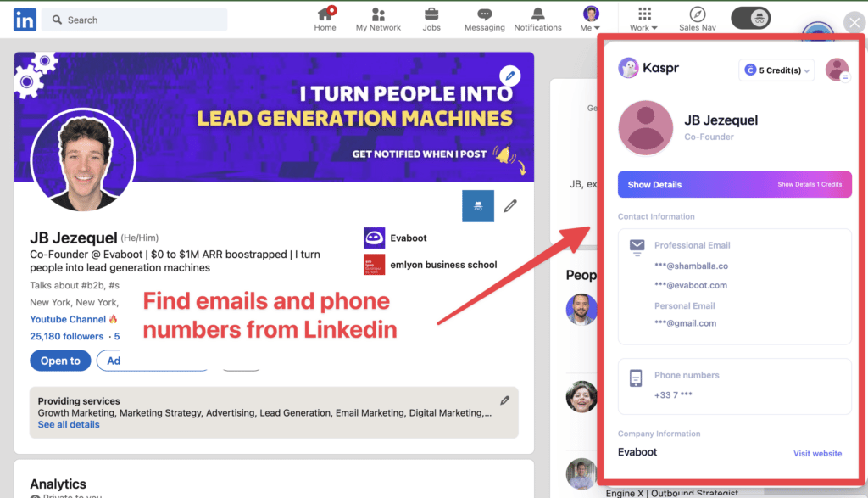868x498 pixels.
Task: Click the Analytics section heading
Action: click(58, 484)
